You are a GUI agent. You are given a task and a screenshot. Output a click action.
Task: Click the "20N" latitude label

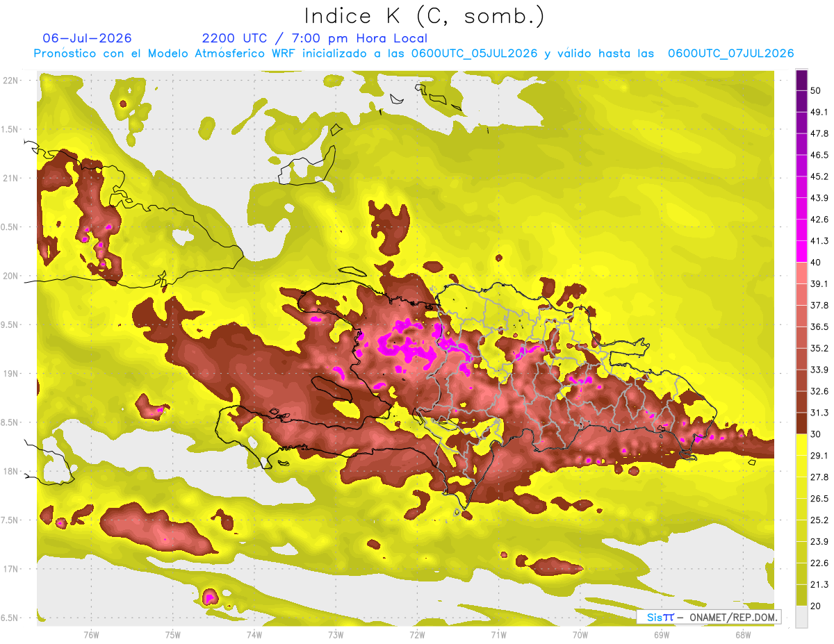click(x=12, y=276)
